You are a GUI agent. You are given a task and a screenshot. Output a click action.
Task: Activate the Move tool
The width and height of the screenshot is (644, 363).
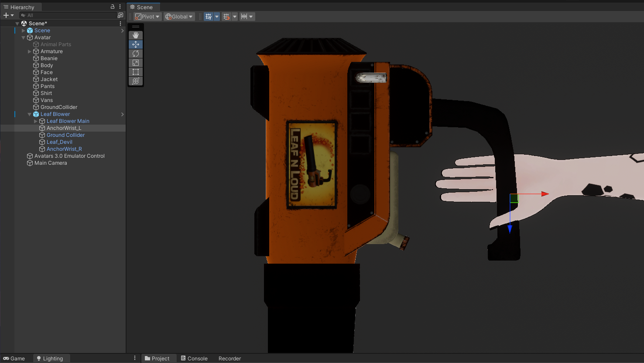click(136, 44)
